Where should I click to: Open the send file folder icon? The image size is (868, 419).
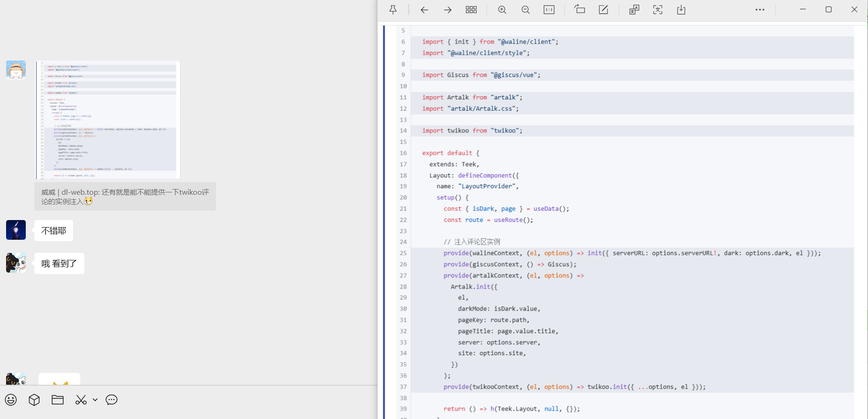[58, 400]
